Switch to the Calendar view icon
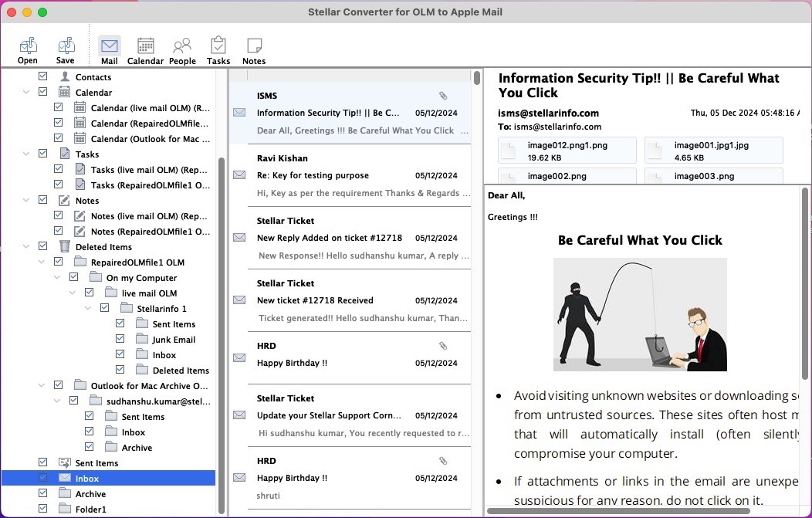812x518 pixels. point(145,49)
